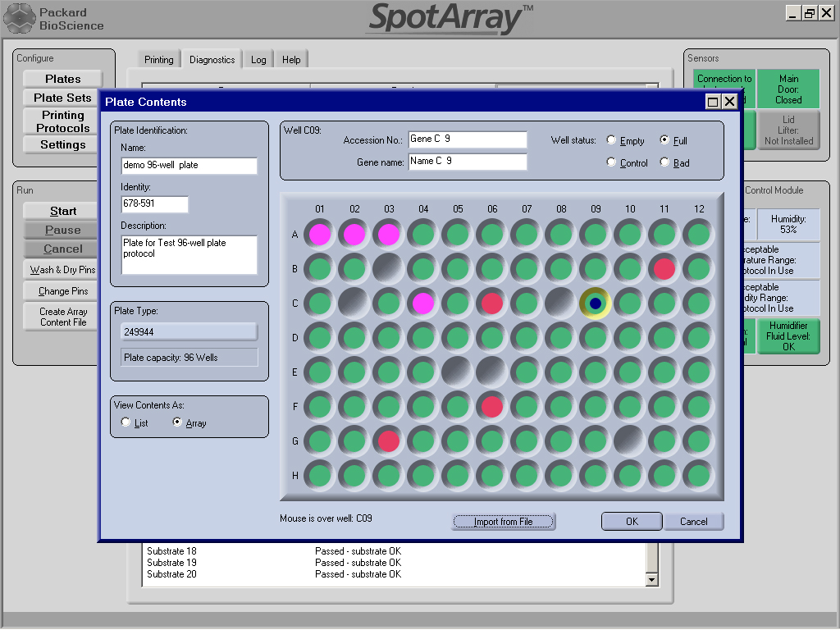The height and width of the screenshot is (630, 840).
Task: Open Plate Sets configuration
Action: (62, 98)
